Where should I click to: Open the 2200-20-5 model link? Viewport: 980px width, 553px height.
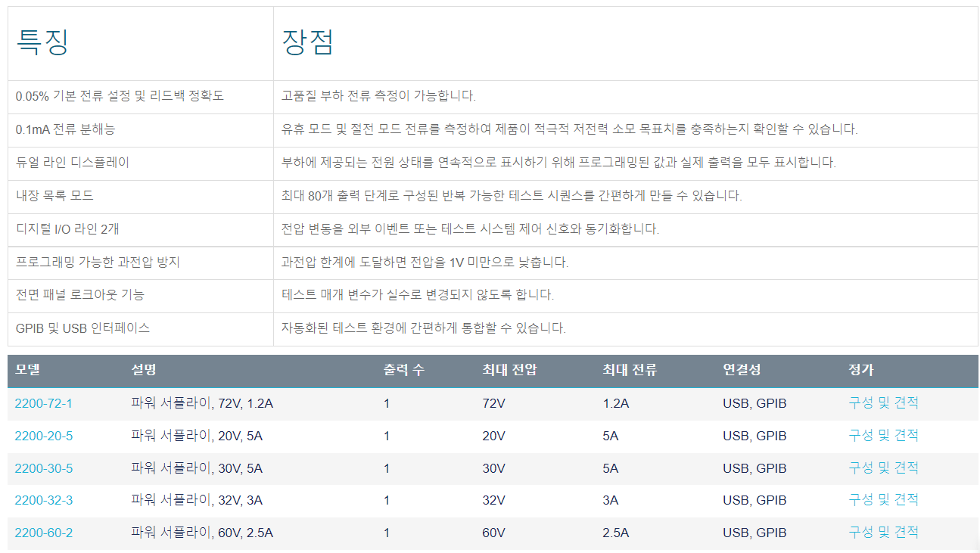click(x=44, y=436)
